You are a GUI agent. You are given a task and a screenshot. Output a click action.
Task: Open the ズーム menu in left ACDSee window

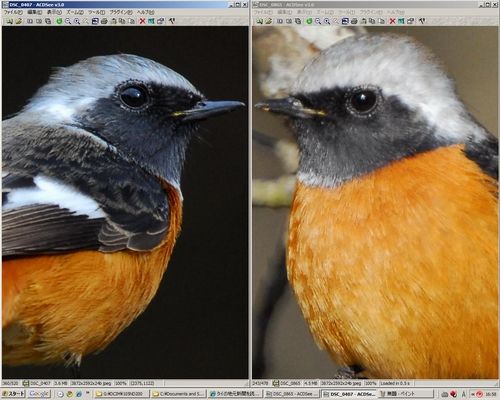[x=75, y=12]
